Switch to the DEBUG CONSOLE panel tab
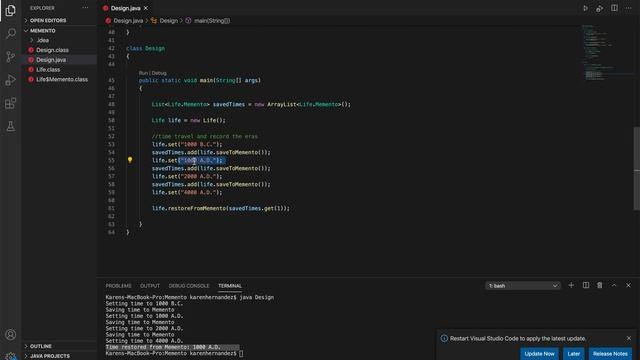The height and width of the screenshot is (360, 640). point(189,286)
